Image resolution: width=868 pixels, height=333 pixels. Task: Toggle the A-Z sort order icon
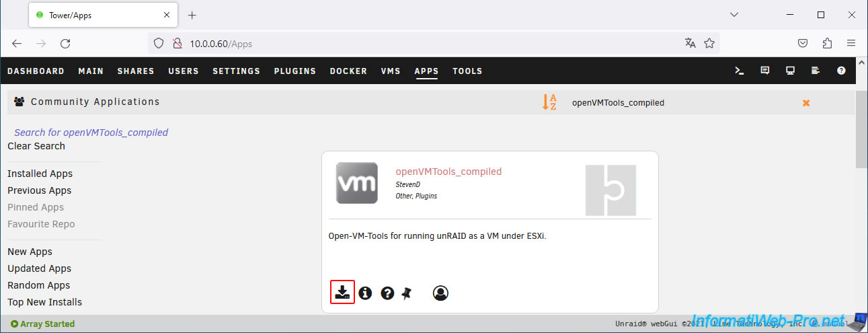pyautogui.click(x=549, y=102)
